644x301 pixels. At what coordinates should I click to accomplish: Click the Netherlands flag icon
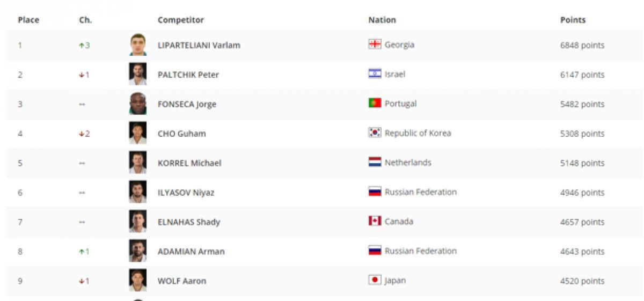[375, 163]
